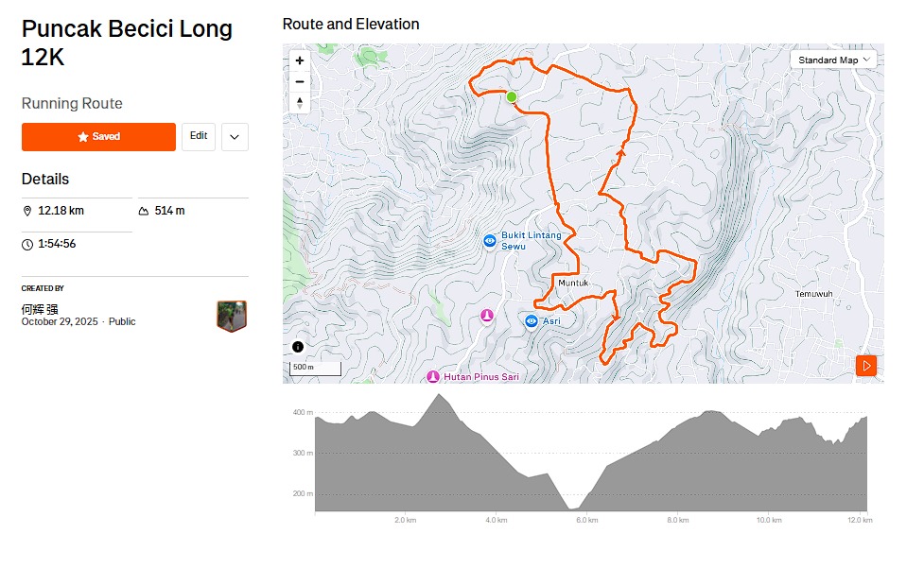Click Bukit Lintang Sewu viewpoint icon

[x=490, y=241]
